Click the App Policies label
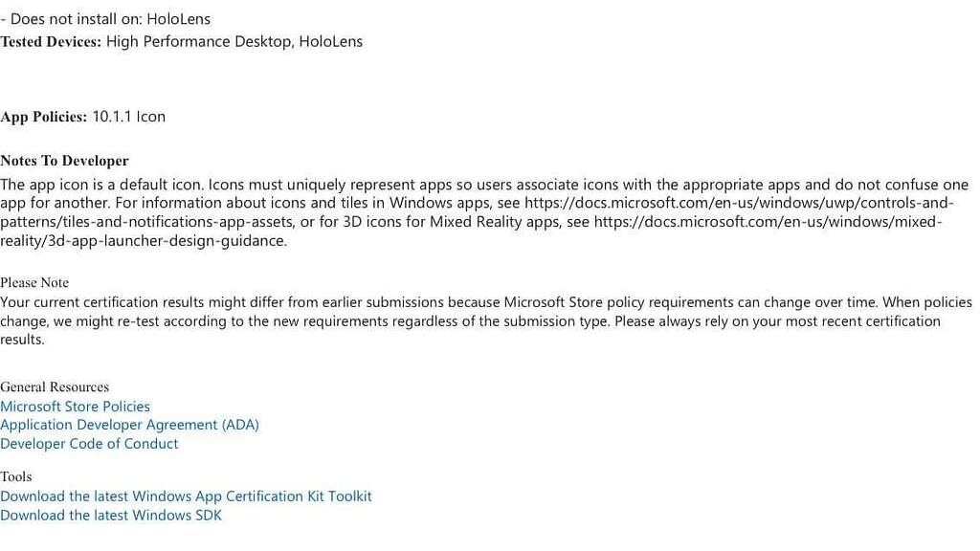 tap(44, 117)
